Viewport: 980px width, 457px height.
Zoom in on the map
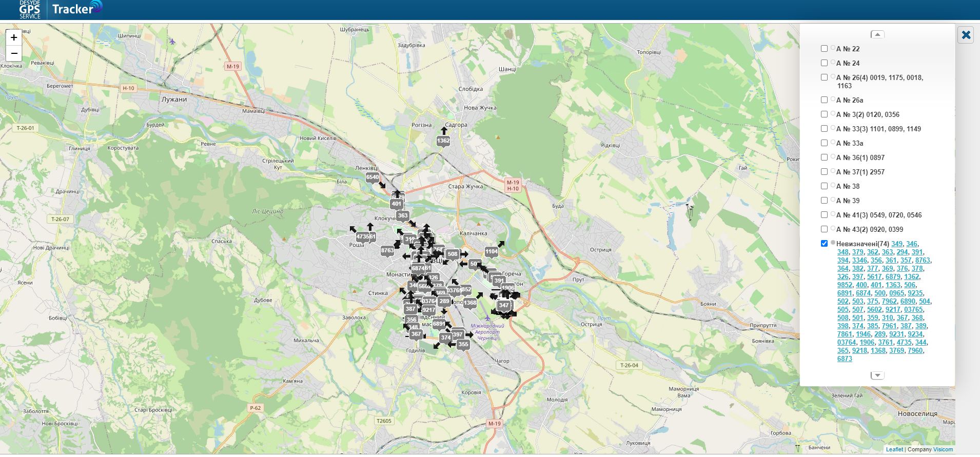point(14,37)
